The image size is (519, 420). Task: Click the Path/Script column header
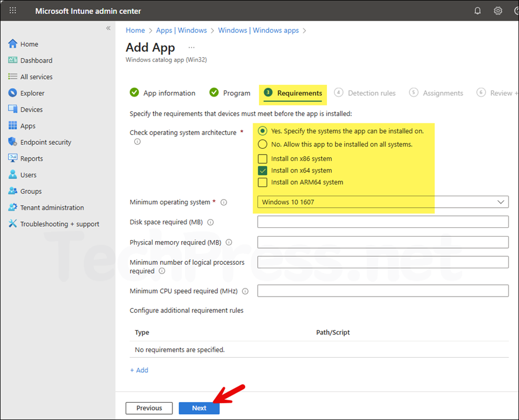[333, 332]
